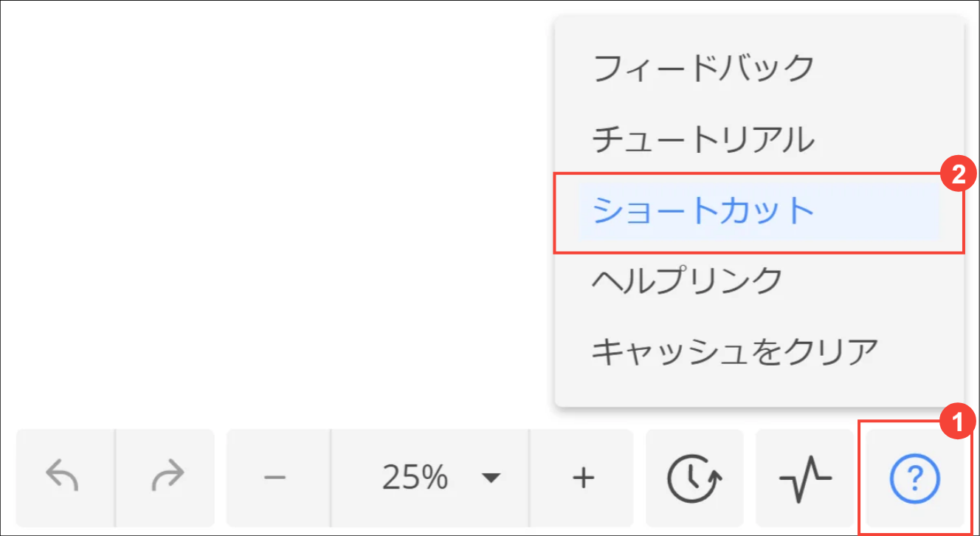Viewport: 980px width, 536px height.
Task: Open チュートリアル from the help menu
Action: [703, 140]
